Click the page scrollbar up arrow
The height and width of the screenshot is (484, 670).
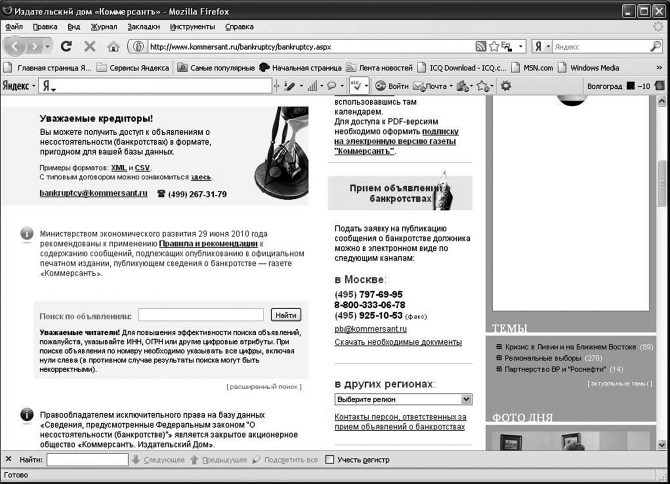[x=661, y=101]
